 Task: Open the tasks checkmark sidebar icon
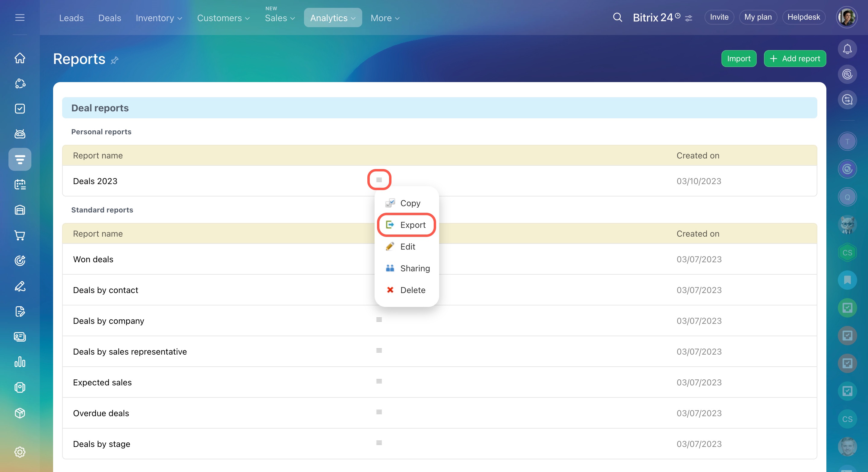coord(20,109)
